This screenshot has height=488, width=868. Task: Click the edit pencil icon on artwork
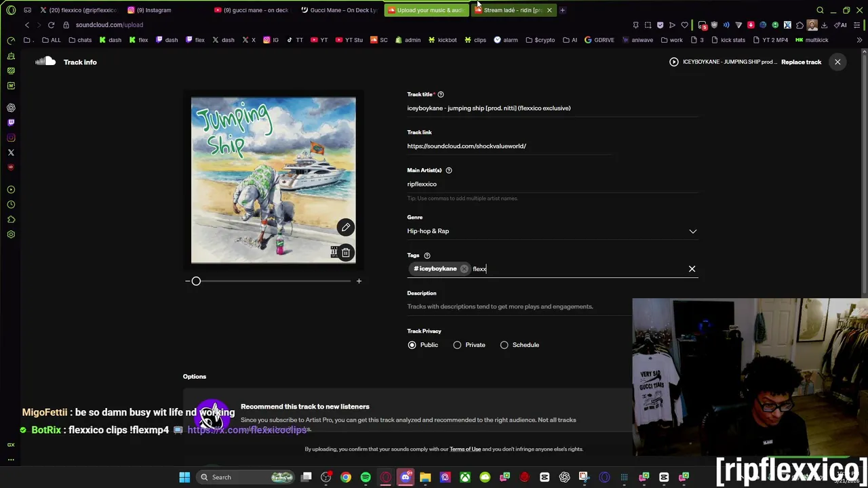click(346, 227)
